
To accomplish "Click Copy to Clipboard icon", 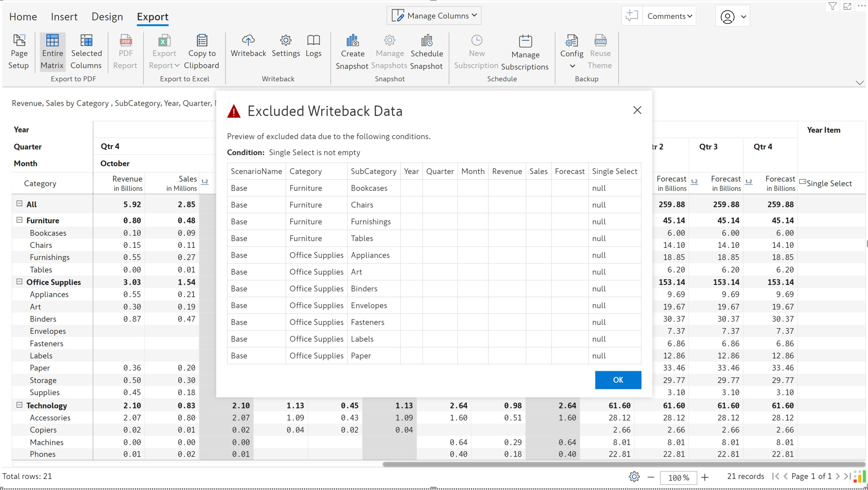I will 202,41.
